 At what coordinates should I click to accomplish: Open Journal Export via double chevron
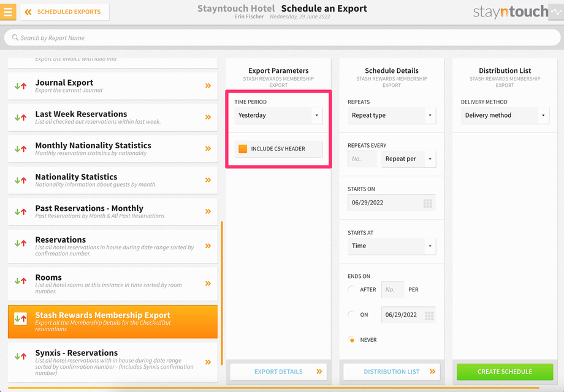pyautogui.click(x=208, y=86)
